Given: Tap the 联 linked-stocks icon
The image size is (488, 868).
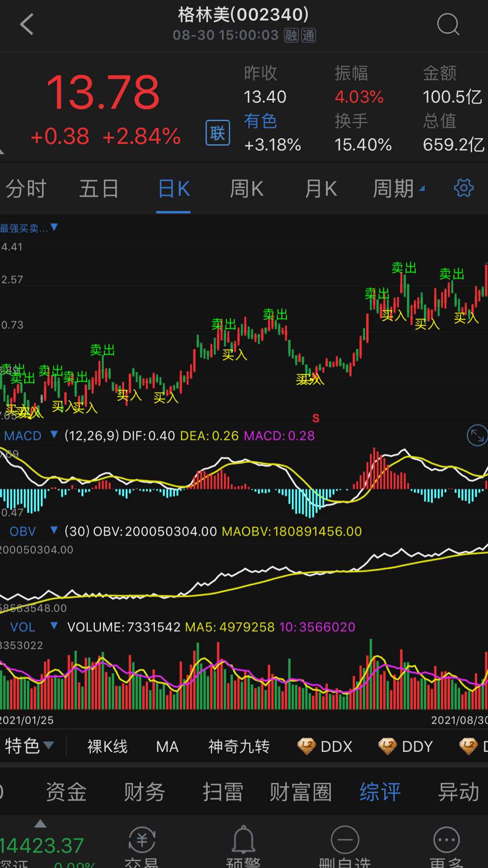Looking at the screenshot, I should (218, 133).
